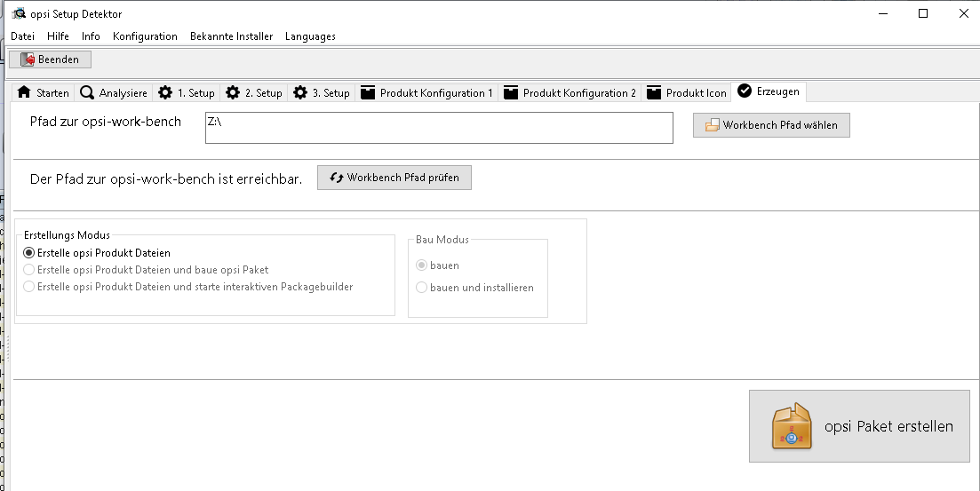980x491 pixels.
Task: Open the 1. Setup tab
Action: [x=186, y=92]
